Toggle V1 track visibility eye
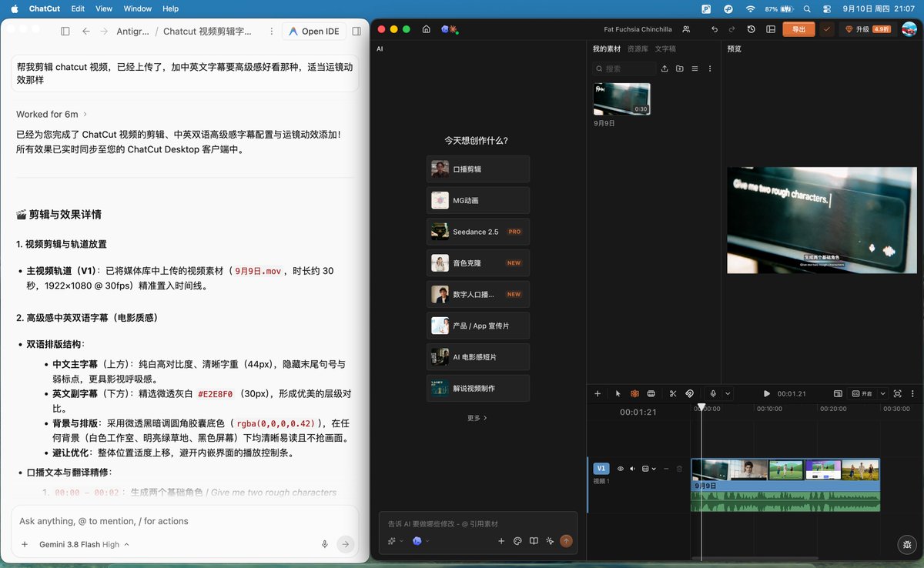This screenshot has width=924, height=568. click(620, 468)
